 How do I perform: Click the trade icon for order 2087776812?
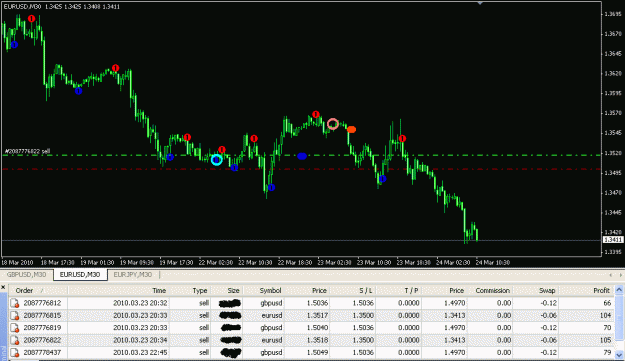[x=15, y=303]
